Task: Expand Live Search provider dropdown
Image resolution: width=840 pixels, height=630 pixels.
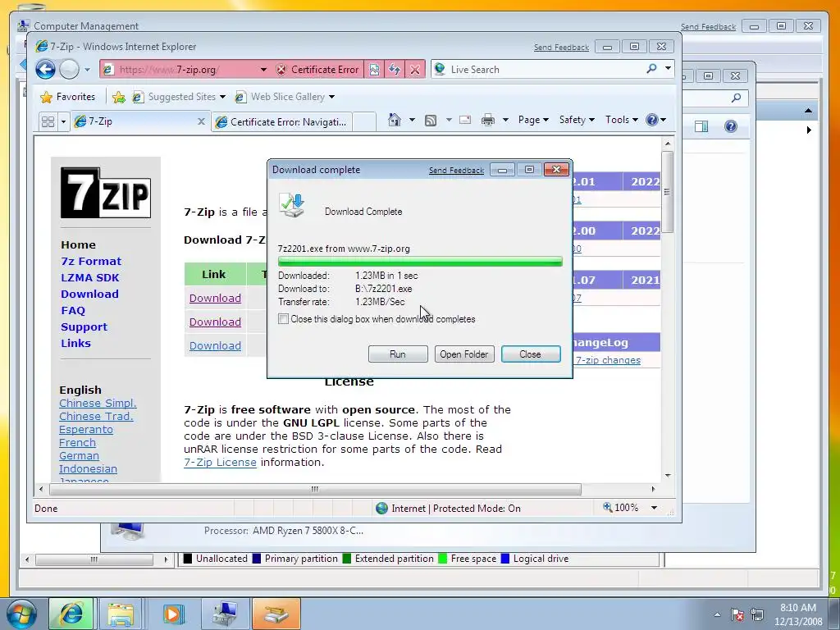Action: pyautogui.click(x=668, y=69)
